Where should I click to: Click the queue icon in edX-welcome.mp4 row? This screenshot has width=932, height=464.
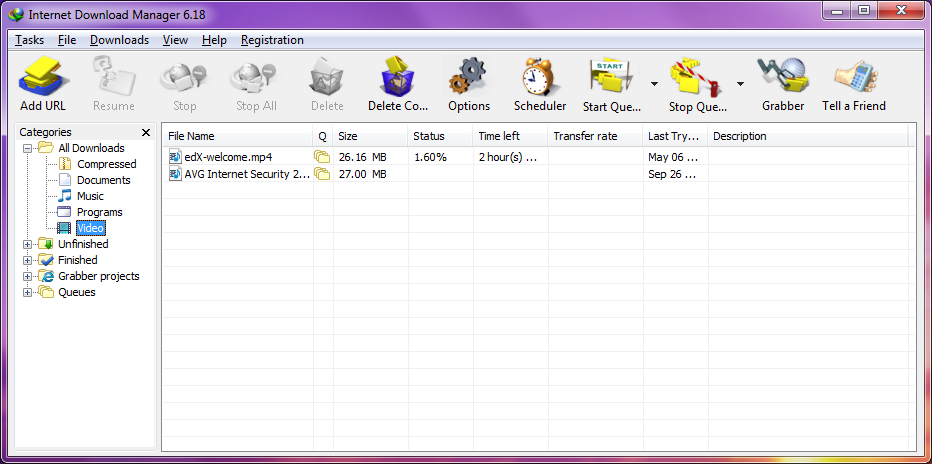pos(322,157)
